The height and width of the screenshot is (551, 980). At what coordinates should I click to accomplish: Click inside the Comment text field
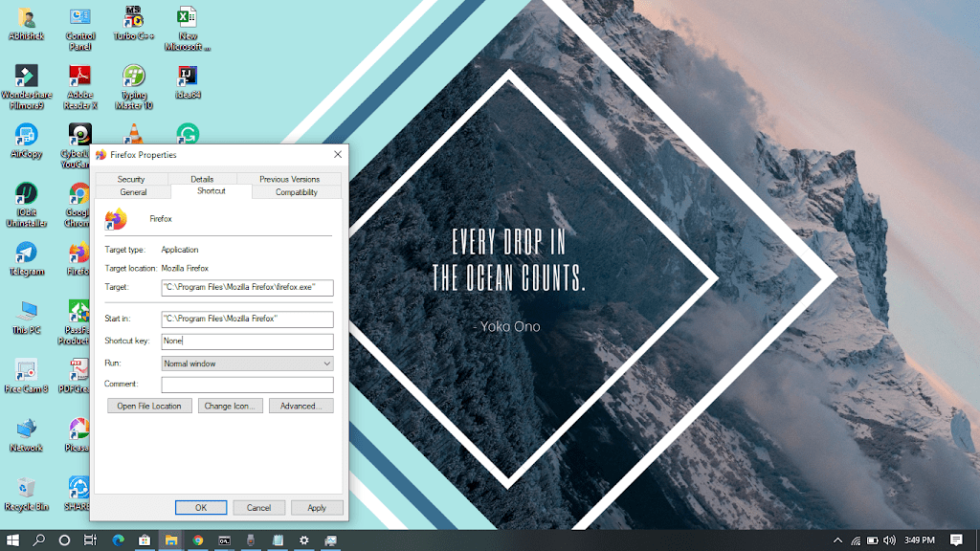click(247, 385)
